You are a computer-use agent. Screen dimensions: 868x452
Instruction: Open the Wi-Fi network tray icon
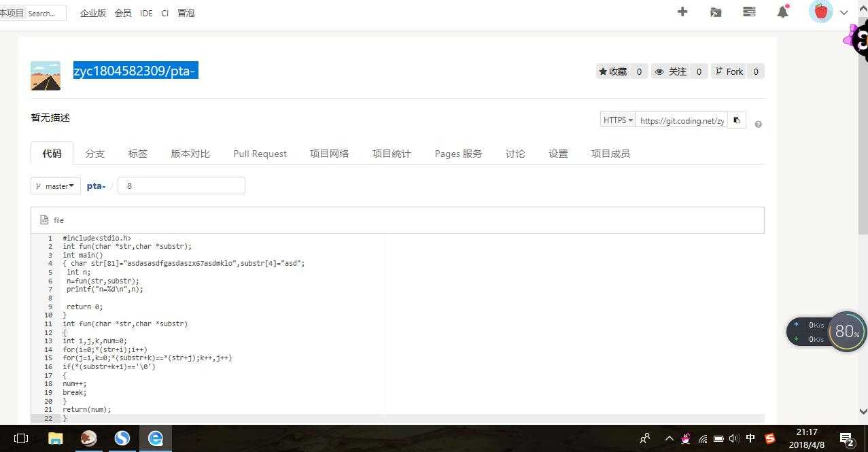(x=702, y=438)
